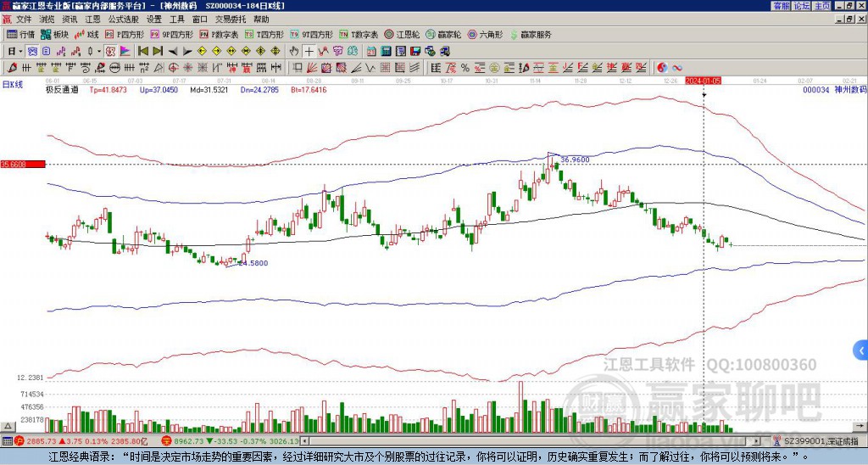Image resolution: width=868 pixels, height=465 pixels.
Task: Click the Dn=24.2785 value
Action: click(x=259, y=89)
